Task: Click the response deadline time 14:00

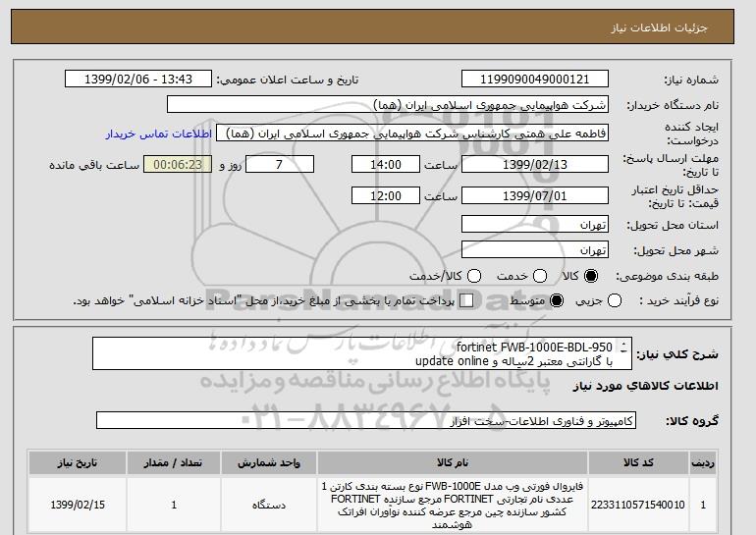Action: click(x=386, y=164)
